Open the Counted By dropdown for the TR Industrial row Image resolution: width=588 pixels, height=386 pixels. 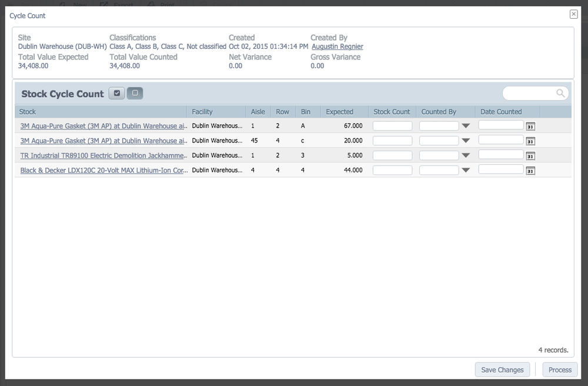point(466,155)
